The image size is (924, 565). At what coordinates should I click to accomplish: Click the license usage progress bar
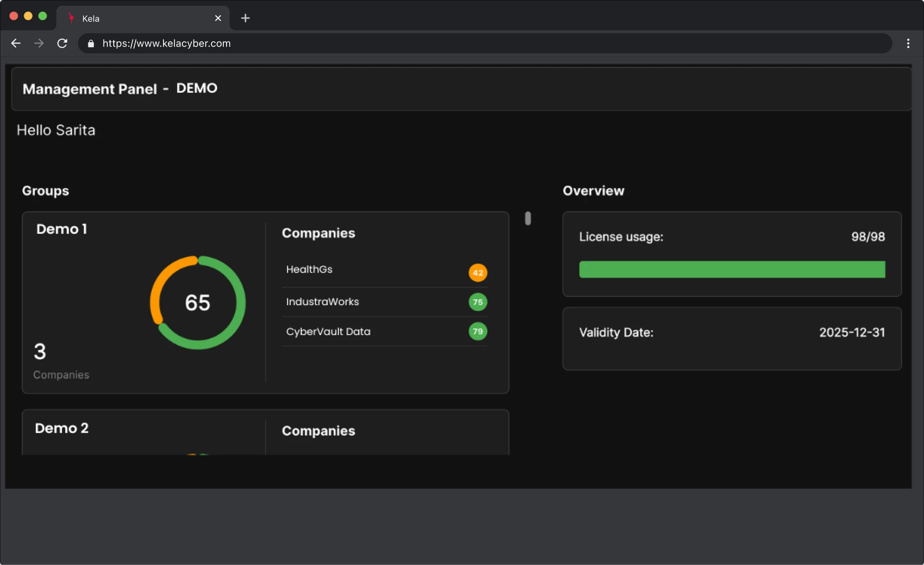click(x=732, y=269)
